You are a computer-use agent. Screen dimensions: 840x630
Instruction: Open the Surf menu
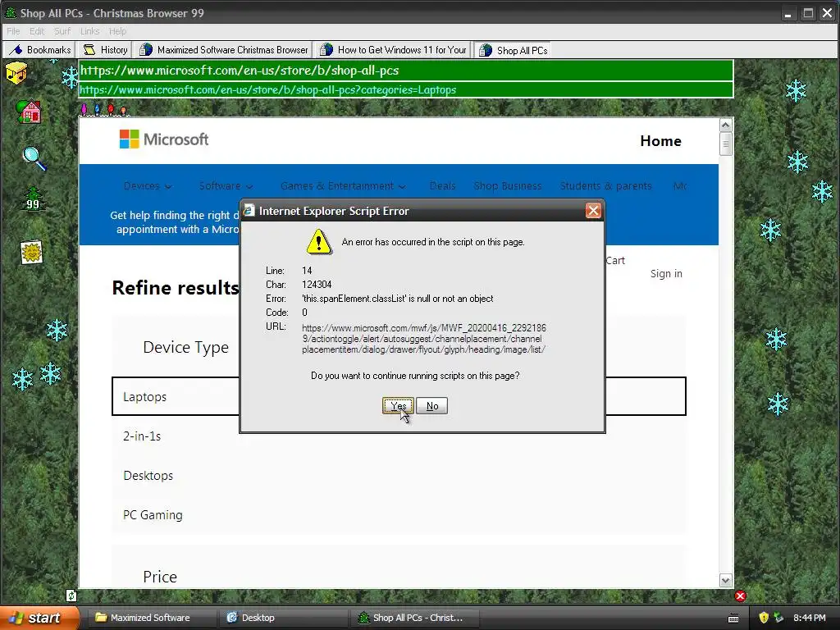[62, 31]
